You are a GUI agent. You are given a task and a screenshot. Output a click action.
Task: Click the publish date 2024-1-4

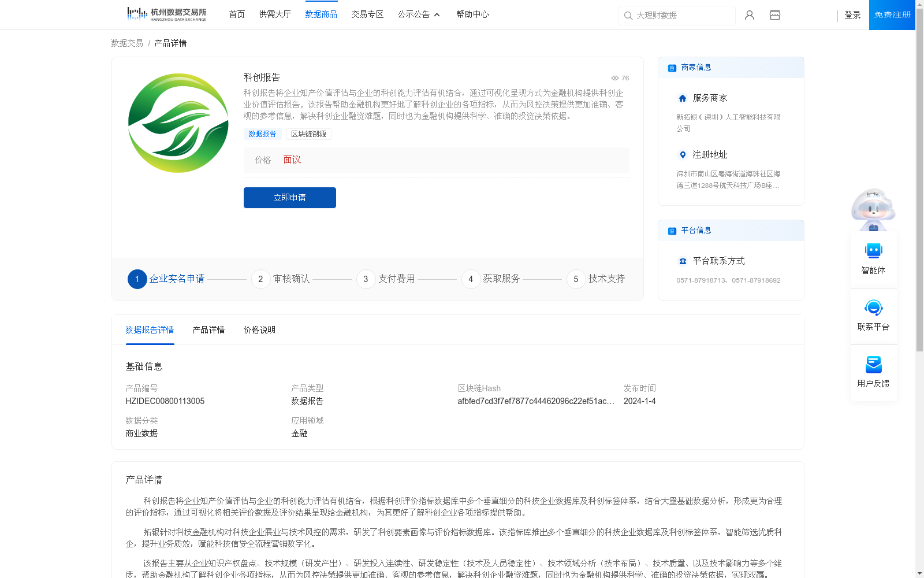(639, 401)
